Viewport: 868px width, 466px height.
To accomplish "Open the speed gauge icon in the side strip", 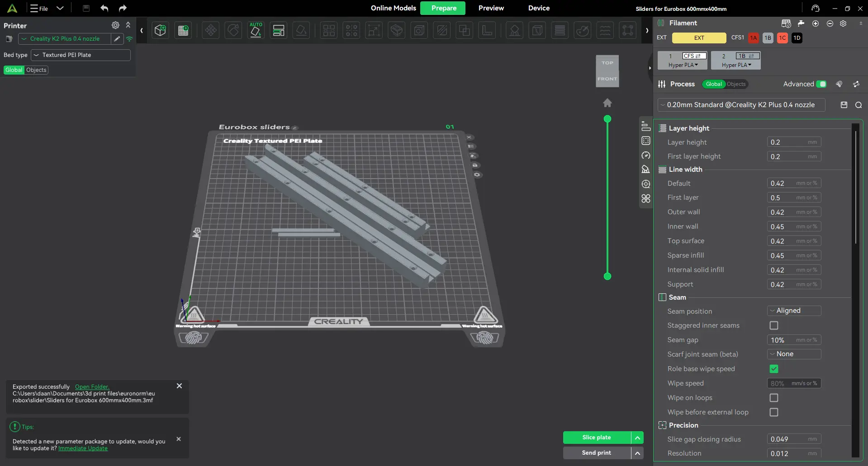I will tap(646, 155).
